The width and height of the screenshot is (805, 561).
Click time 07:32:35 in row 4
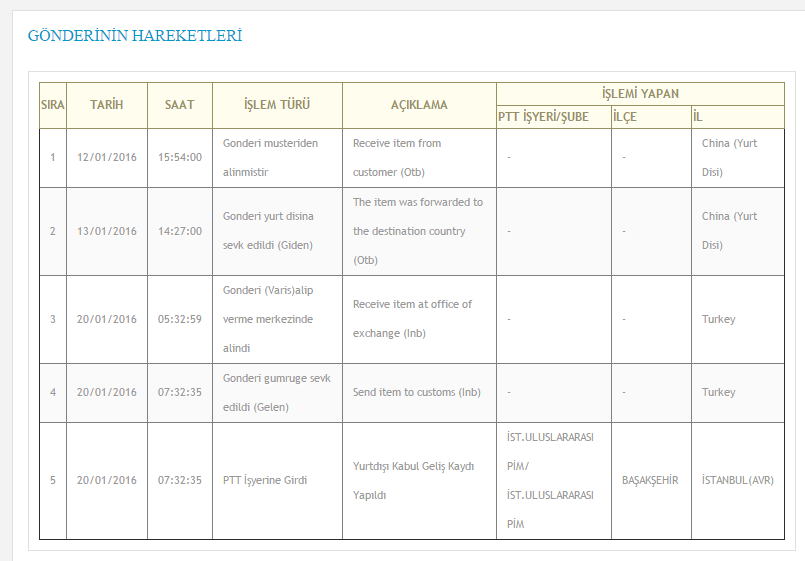pyautogui.click(x=180, y=393)
